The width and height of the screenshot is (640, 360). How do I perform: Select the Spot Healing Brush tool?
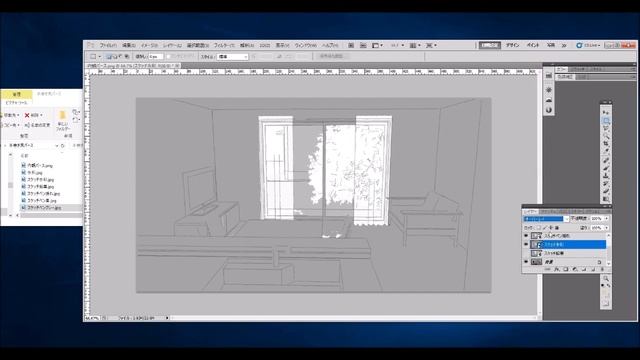tap(606, 160)
